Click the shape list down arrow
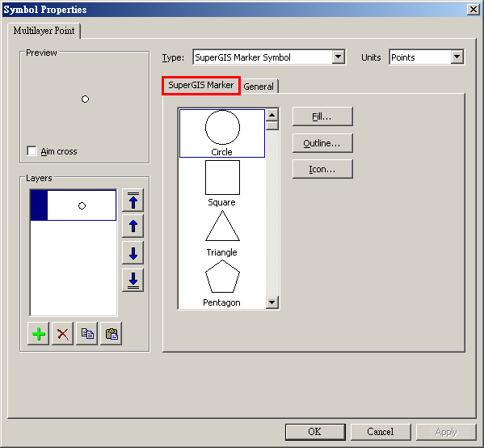Viewport: 484px width, 448px height. click(272, 302)
